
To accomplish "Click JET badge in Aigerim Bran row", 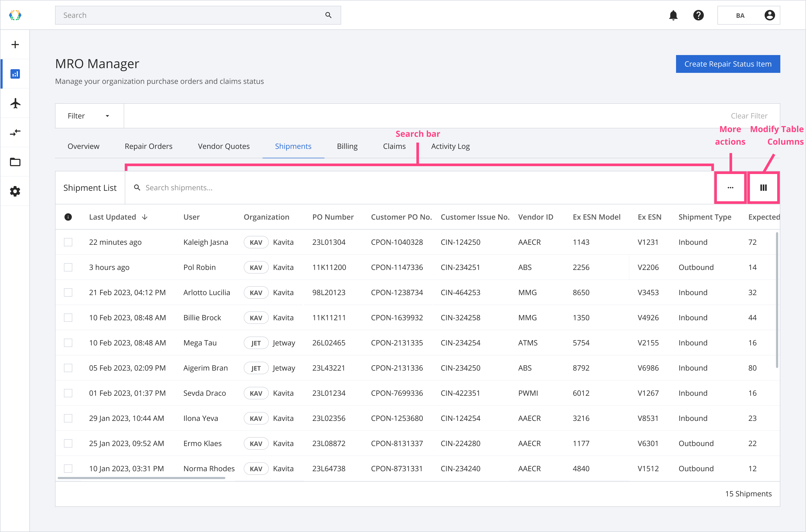I will point(256,368).
